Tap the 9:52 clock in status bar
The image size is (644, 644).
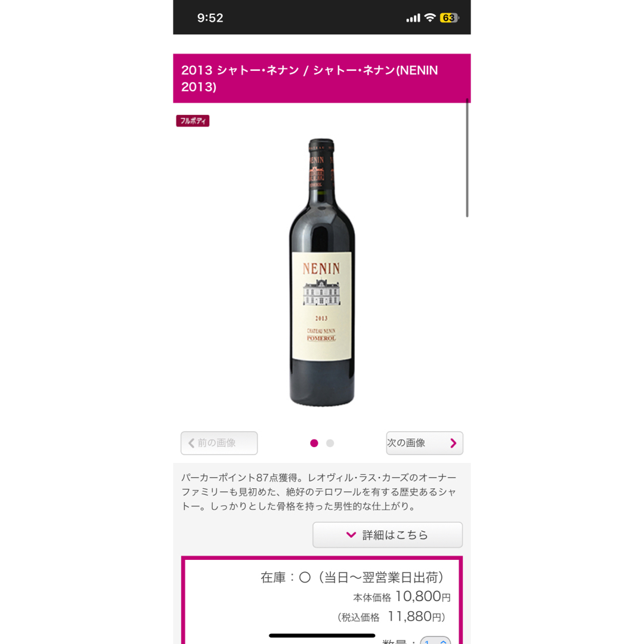(210, 18)
